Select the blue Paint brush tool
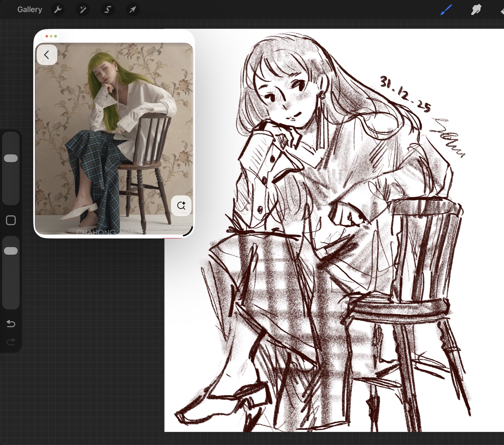504x445 pixels. point(446,10)
